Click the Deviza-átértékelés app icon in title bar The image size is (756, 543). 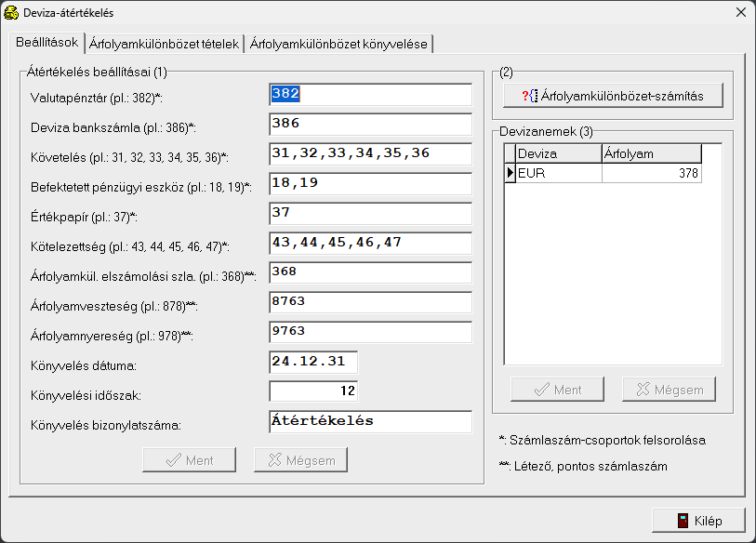11,12
